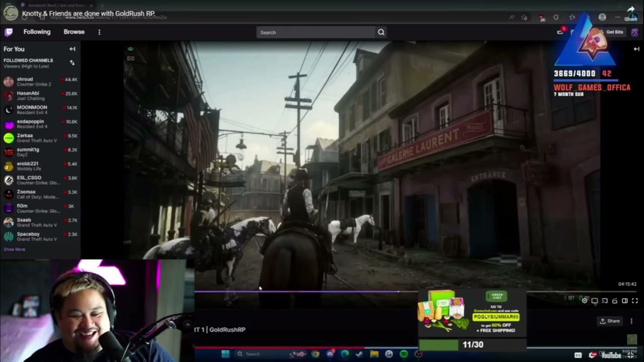Open File Explorer from the taskbar
644x362 pixels.
(374, 354)
